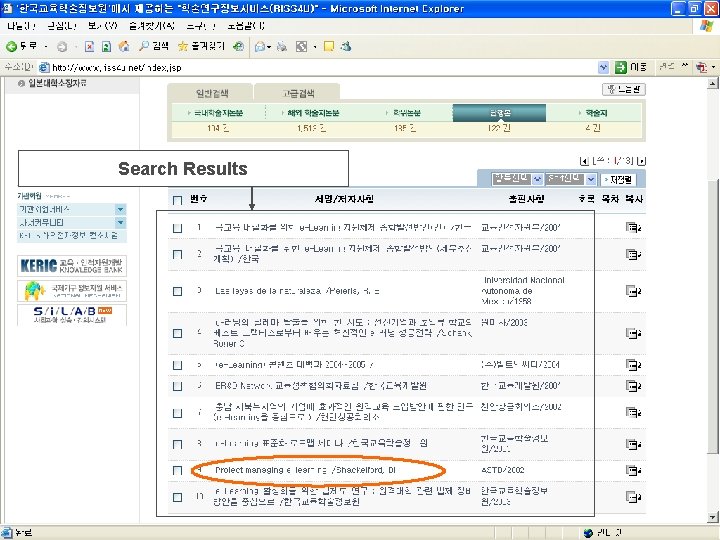The image size is (720, 540).
Task: Click the Print toolbar icon
Action: click(282, 46)
